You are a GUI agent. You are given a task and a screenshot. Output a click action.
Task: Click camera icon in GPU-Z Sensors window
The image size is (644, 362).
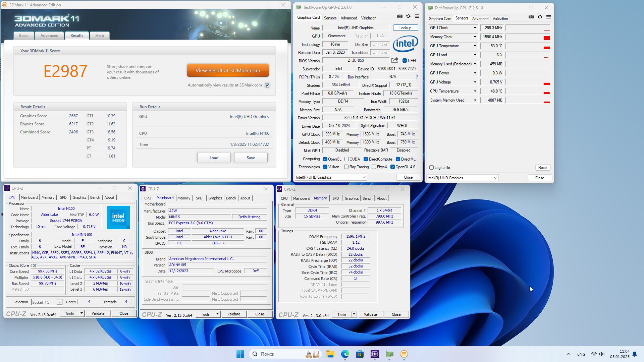coord(531,17)
